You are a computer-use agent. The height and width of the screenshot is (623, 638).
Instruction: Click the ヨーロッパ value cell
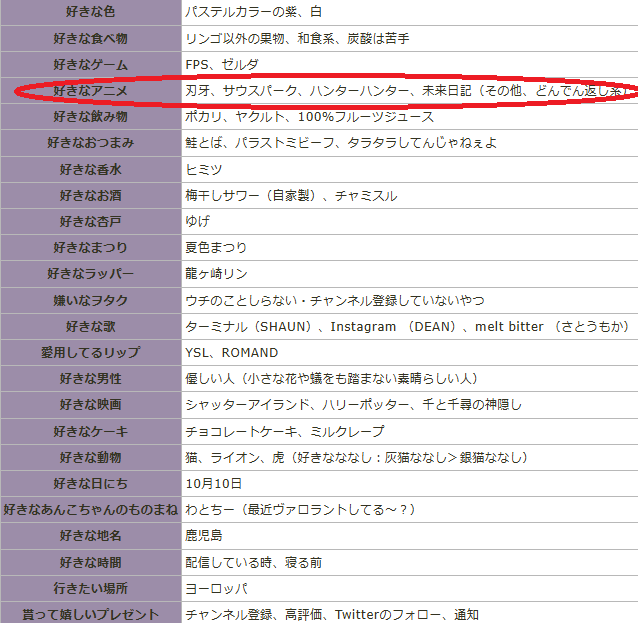[x=216, y=588]
